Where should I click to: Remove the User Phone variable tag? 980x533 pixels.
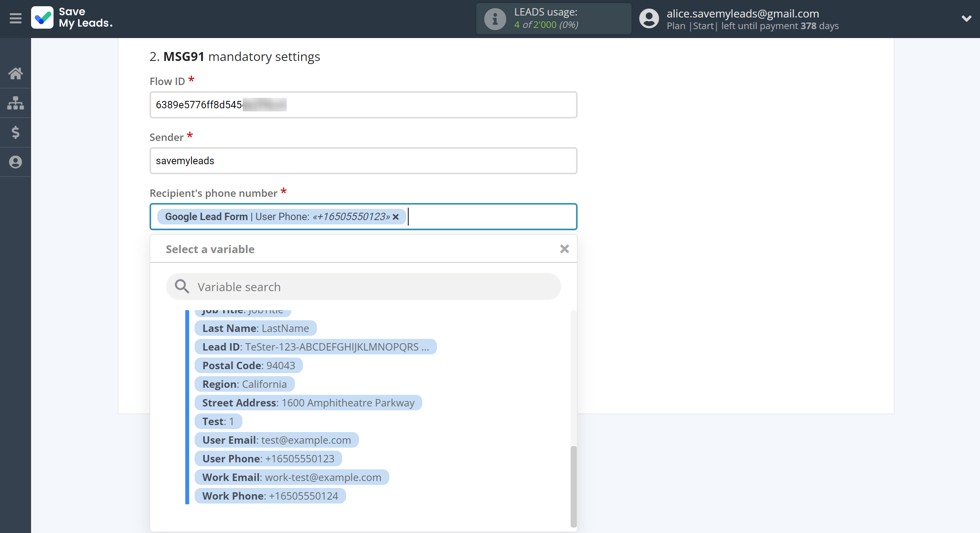point(396,217)
